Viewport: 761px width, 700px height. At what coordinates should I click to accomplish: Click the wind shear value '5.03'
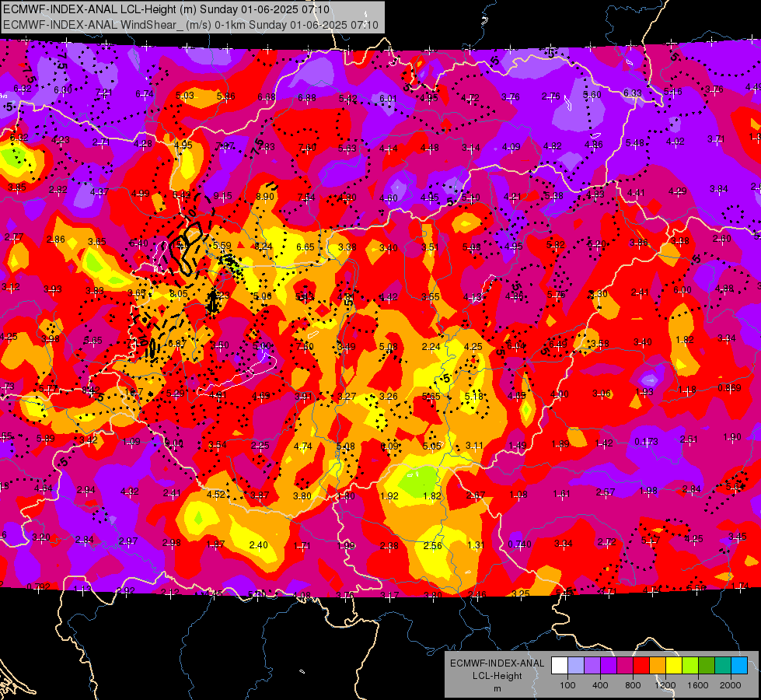184,95
